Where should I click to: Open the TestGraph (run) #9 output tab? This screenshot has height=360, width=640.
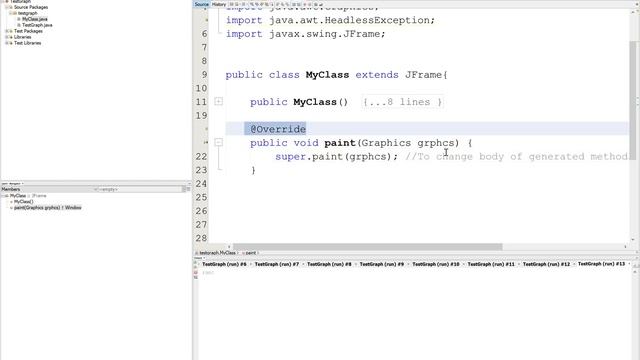[382, 264]
